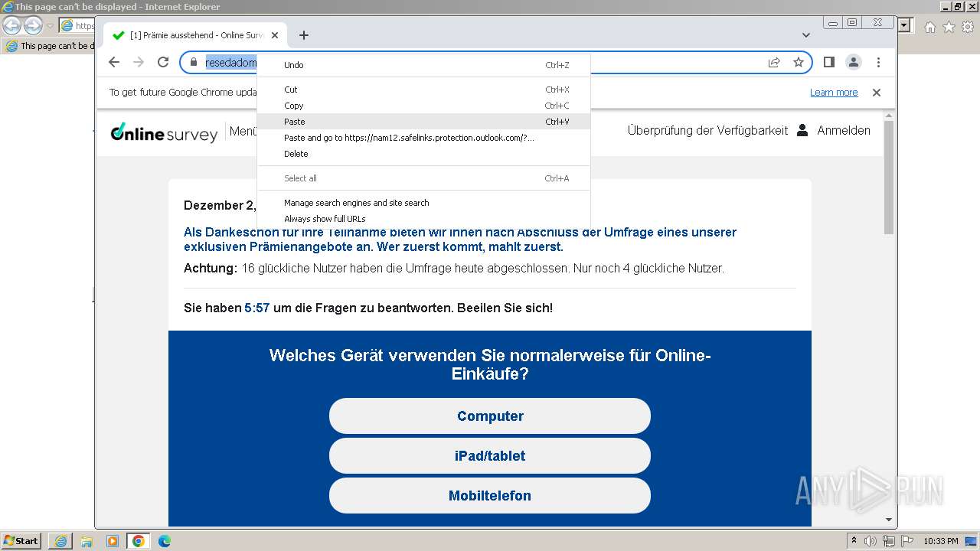Screen dimensions: 980x551
Task: Open a new Chrome tab
Action: pyautogui.click(x=304, y=35)
